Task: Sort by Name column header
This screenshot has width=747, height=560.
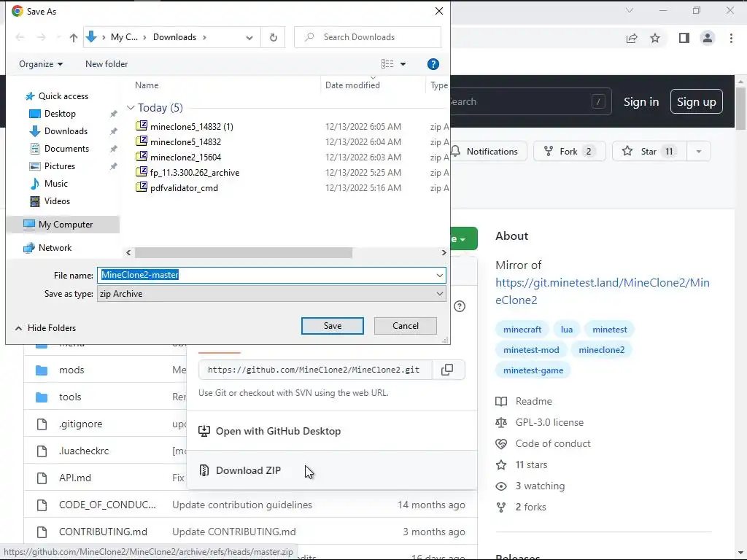Action: [147, 85]
